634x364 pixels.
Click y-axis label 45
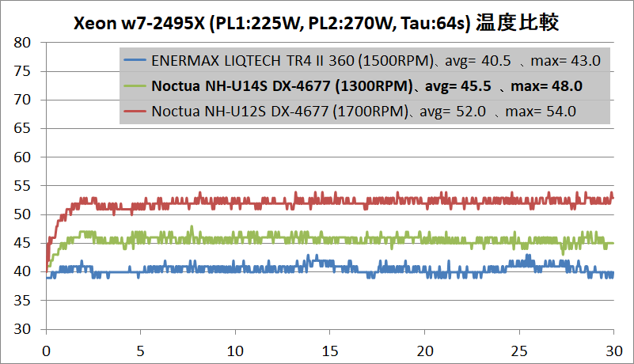point(22,243)
